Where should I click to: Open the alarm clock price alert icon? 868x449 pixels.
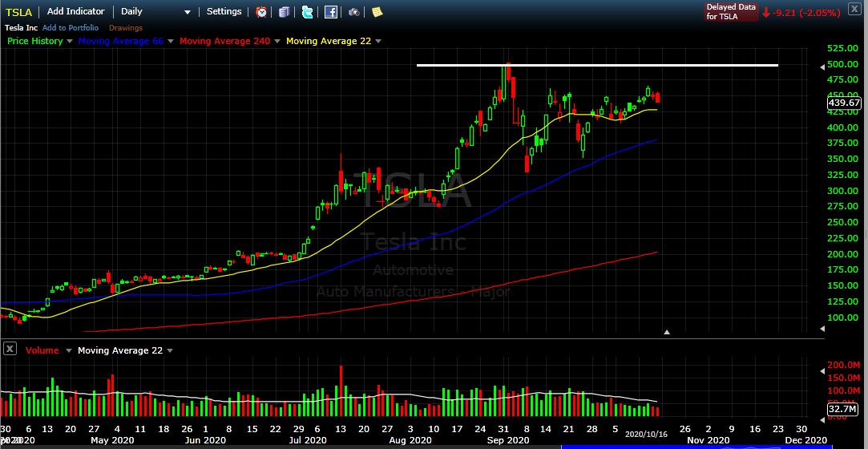(x=261, y=12)
